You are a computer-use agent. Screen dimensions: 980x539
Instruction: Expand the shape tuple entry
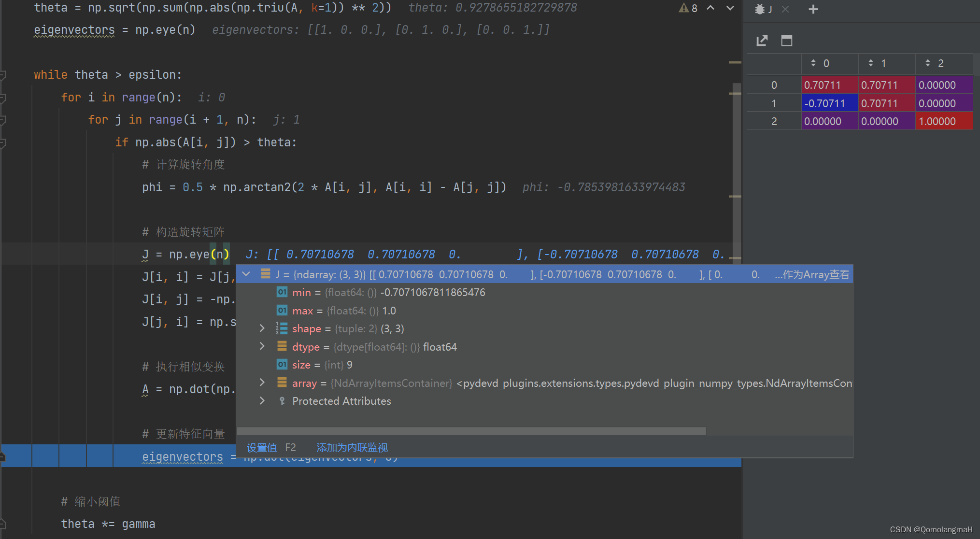point(262,328)
